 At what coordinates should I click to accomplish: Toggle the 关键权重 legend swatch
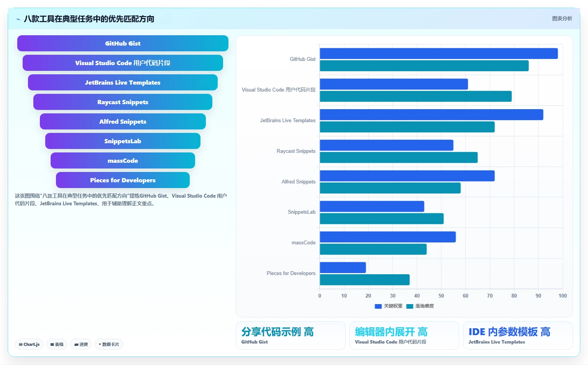click(x=378, y=306)
